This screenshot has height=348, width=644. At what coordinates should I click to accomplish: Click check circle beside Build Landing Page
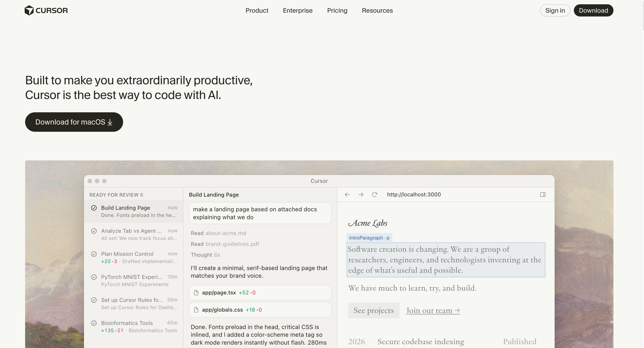(94, 208)
